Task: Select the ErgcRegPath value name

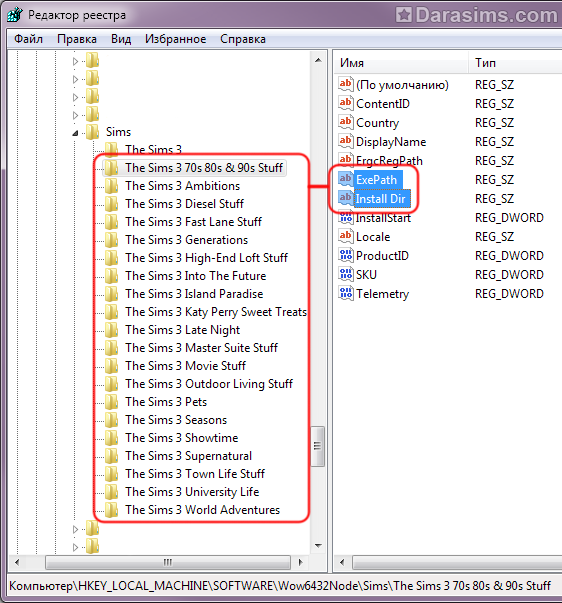Action: point(389,161)
